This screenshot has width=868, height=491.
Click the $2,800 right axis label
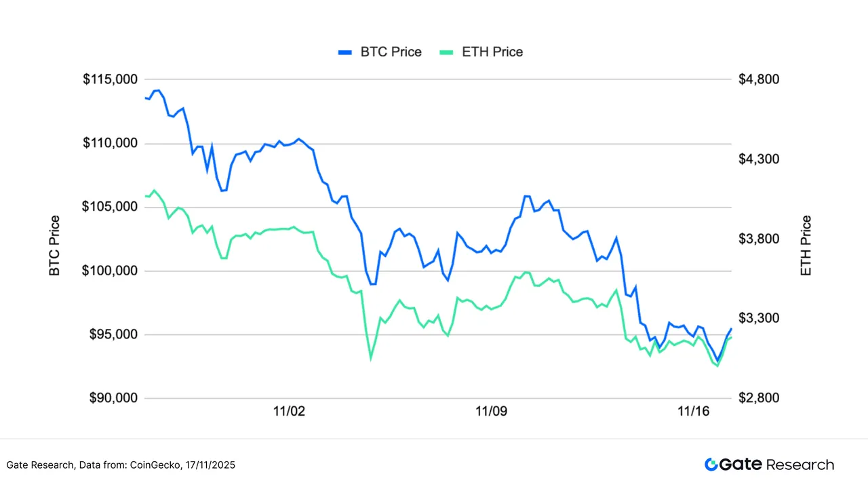pyautogui.click(x=759, y=398)
